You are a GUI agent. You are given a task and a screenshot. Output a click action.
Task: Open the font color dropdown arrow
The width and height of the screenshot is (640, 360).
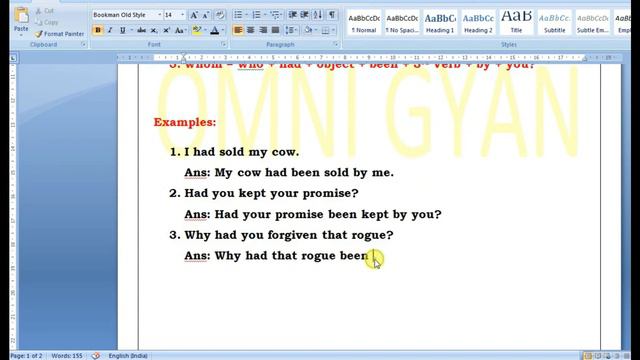(223, 30)
